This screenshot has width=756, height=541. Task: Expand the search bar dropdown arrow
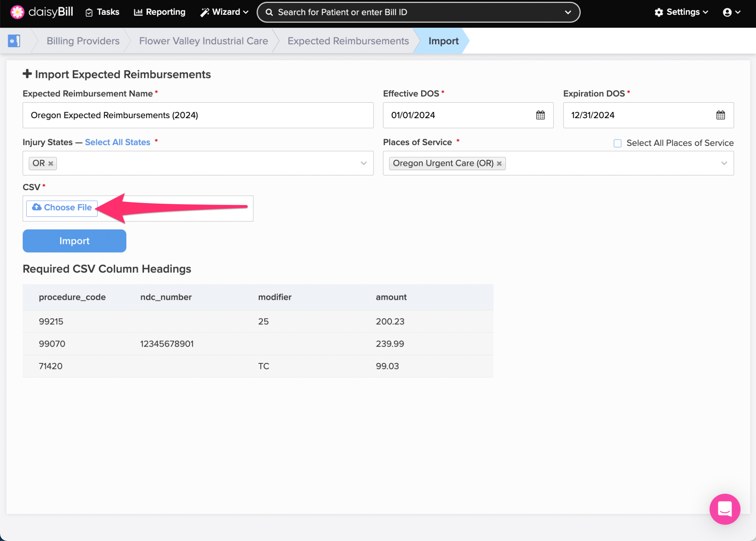point(568,12)
